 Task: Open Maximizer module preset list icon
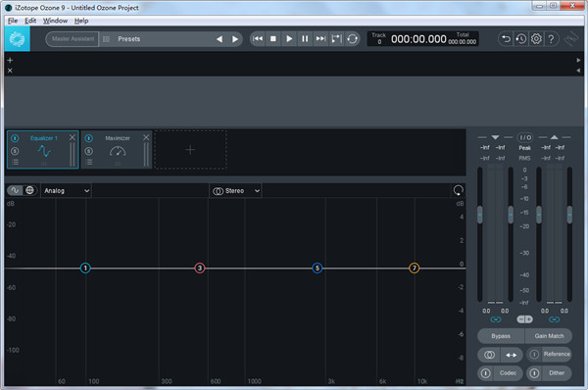(88, 163)
